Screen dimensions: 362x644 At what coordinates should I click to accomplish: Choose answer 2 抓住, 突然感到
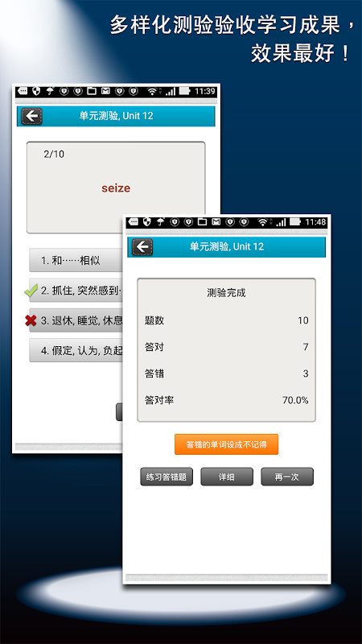76,291
